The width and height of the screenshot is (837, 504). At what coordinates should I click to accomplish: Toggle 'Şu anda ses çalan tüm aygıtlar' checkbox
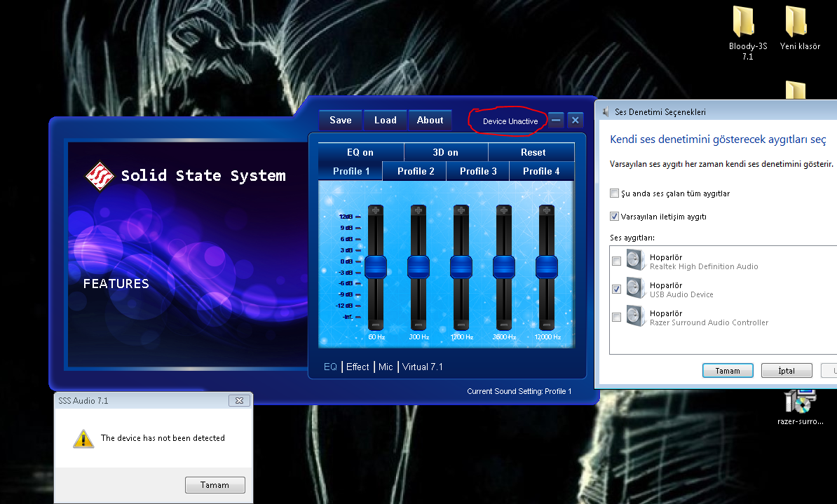point(614,193)
